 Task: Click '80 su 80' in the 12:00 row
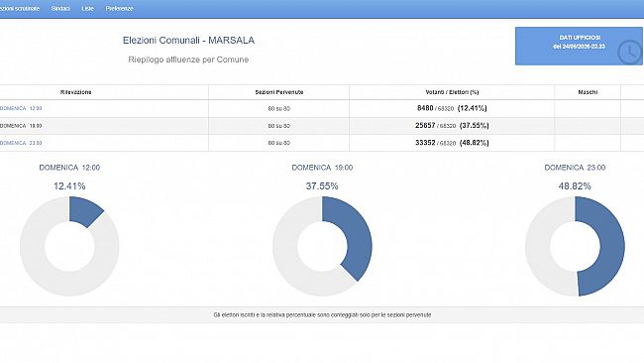278,109
